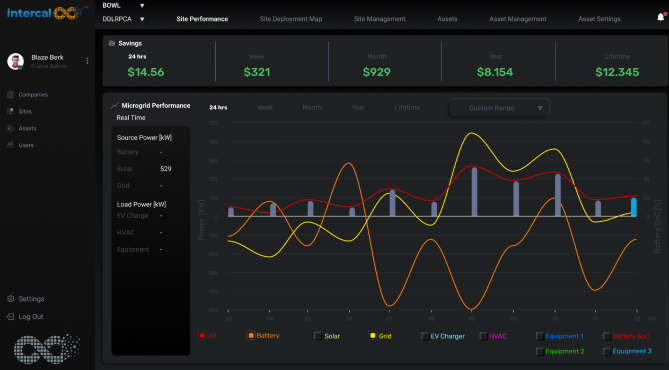Open the notifications bell
The width and height of the screenshot is (669, 370).
click(661, 17)
